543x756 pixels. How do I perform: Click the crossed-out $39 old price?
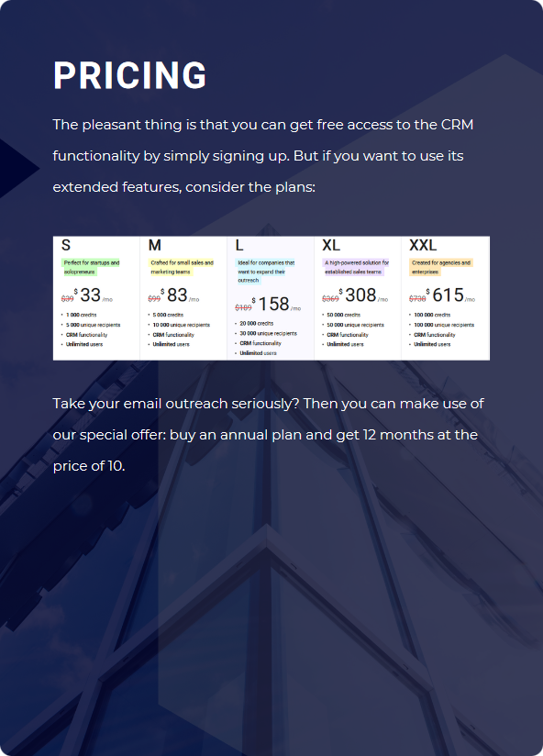(68, 299)
